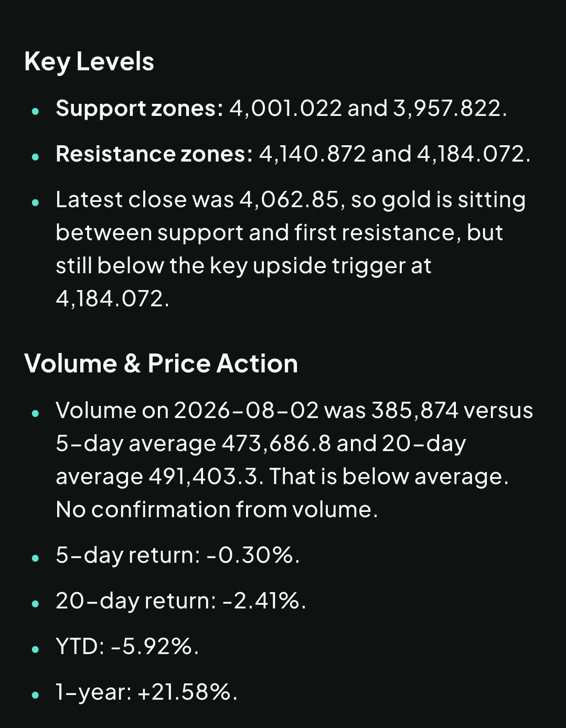Image resolution: width=566 pixels, height=728 pixels.
Task: Click the 20-day average 491,403.3 value
Action: (x=206, y=477)
